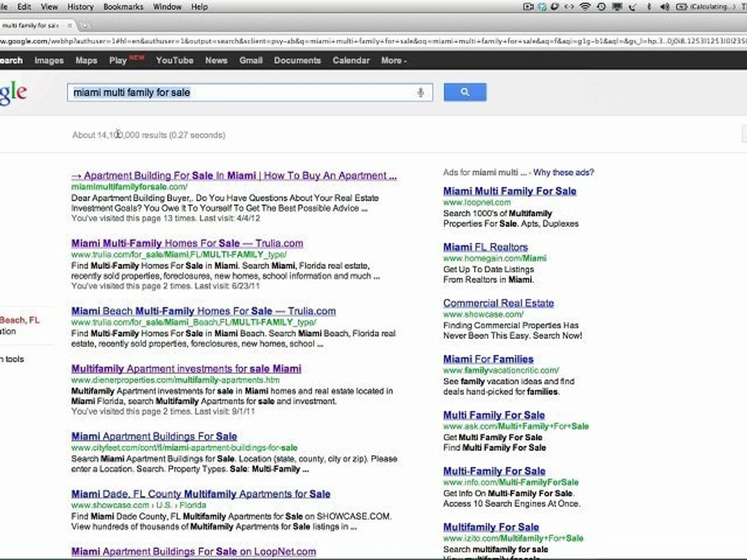Focus the search box with 'miami multi family for sale'

[250, 93]
